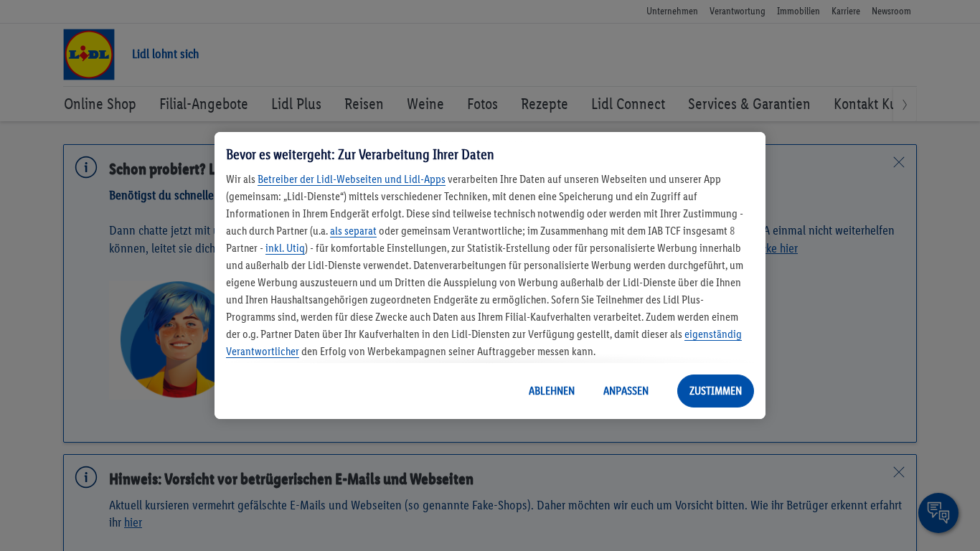
Task: Open Services & Garantien
Action: tap(749, 105)
